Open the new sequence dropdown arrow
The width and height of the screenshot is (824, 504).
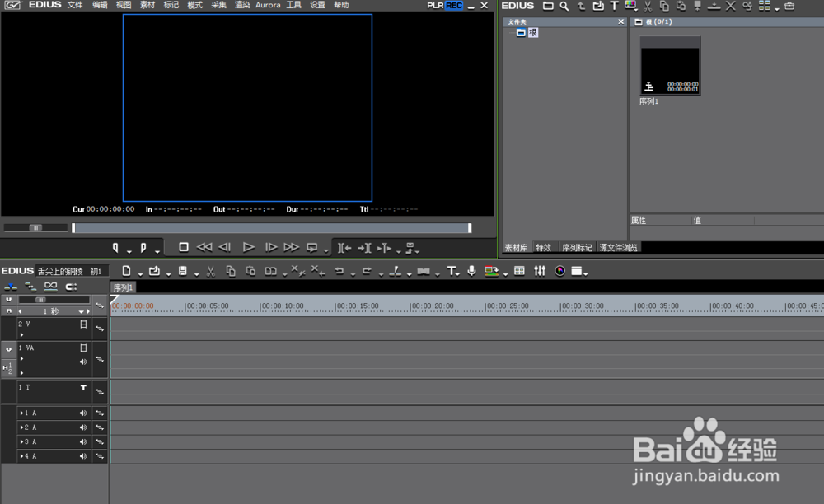(x=140, y=274)
